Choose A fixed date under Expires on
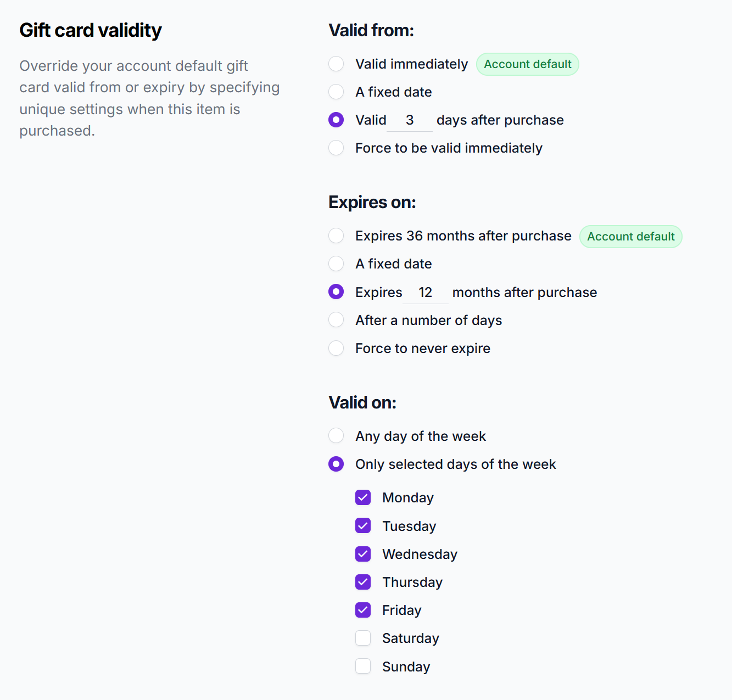Viewport: 732px width, 700px height. [336, 264]
